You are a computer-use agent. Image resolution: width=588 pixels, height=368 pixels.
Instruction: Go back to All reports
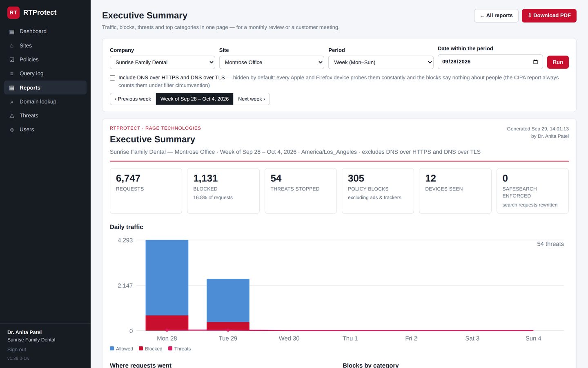coord(496,16)
